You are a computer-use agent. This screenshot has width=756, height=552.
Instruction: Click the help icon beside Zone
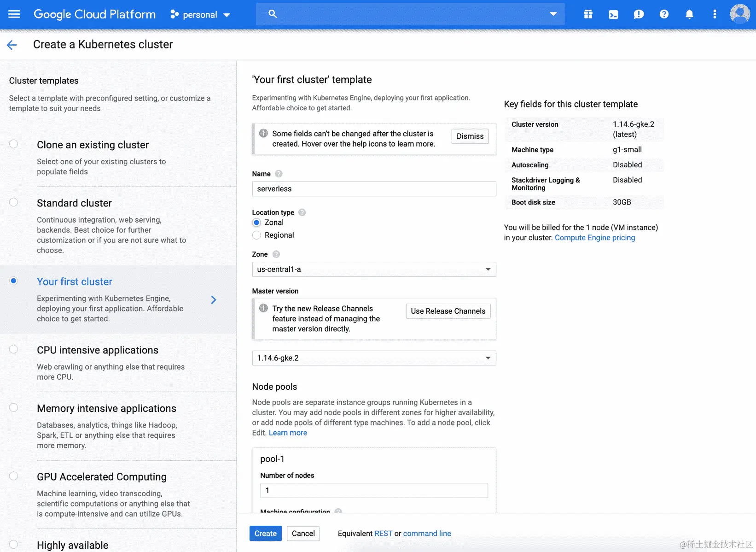click(276, 254)
